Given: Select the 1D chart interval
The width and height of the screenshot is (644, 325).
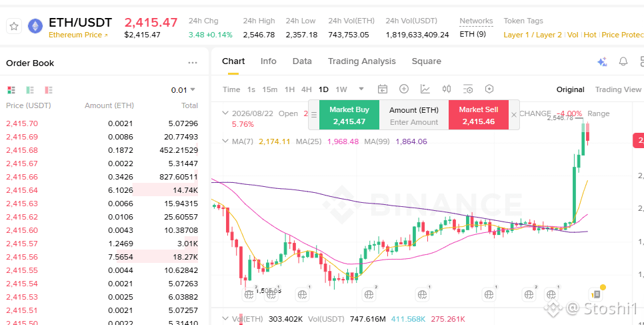Looking at the screenshot, I should [x=323, y=89].
